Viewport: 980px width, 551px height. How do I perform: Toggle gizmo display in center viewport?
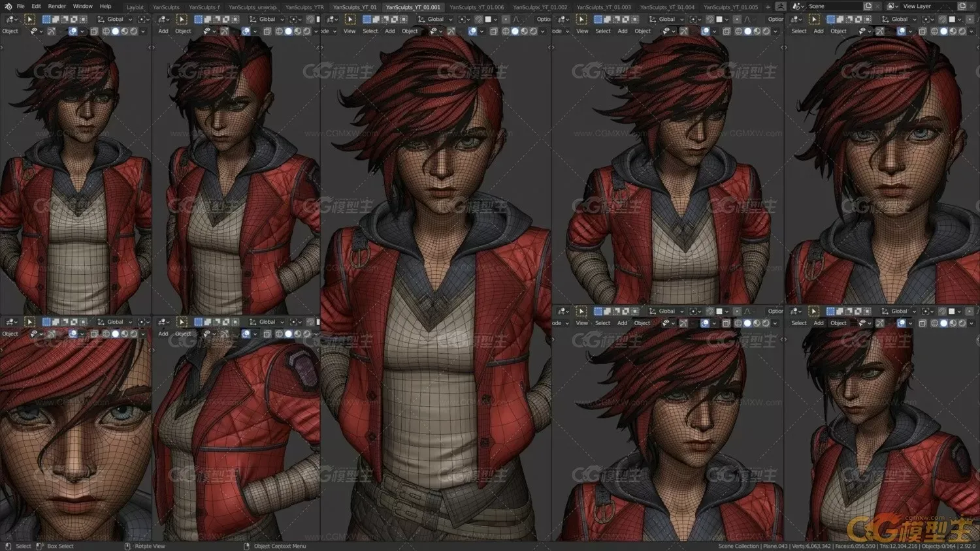pos(451,31)
